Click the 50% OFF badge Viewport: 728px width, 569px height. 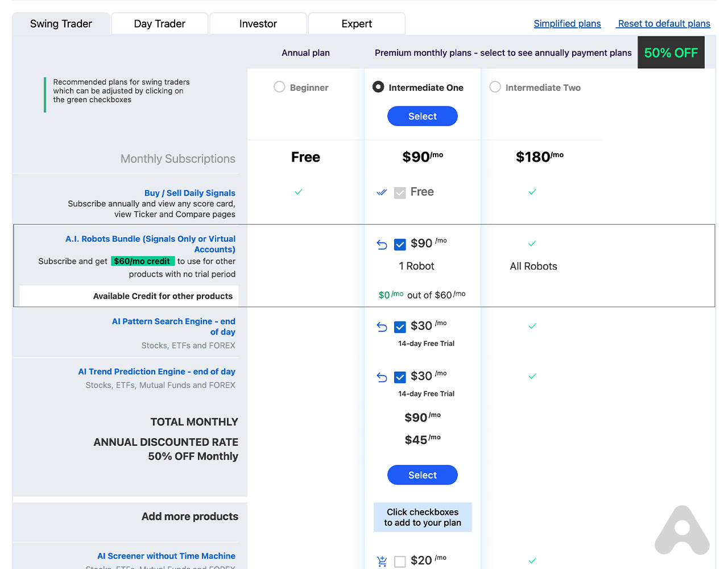click(671, 53)
